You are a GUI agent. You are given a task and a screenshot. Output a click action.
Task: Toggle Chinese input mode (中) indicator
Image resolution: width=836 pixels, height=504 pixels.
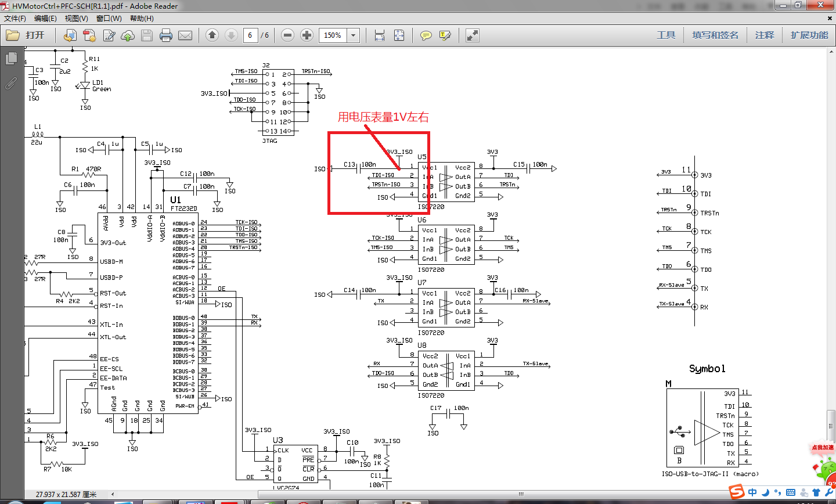[x=752, y=492]
